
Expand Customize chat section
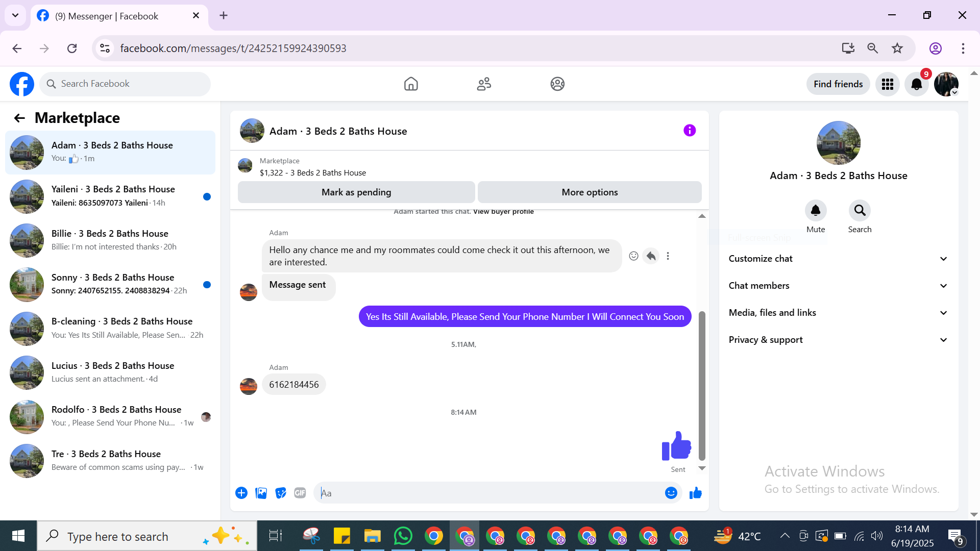coord(838,259)
